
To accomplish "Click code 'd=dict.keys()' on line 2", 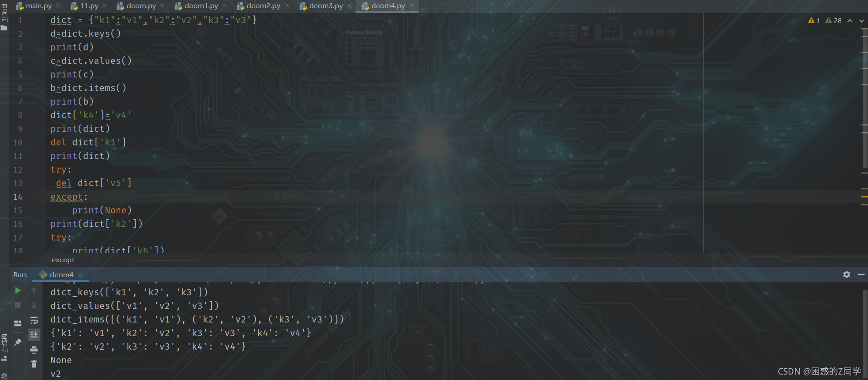I will [86, 34].
